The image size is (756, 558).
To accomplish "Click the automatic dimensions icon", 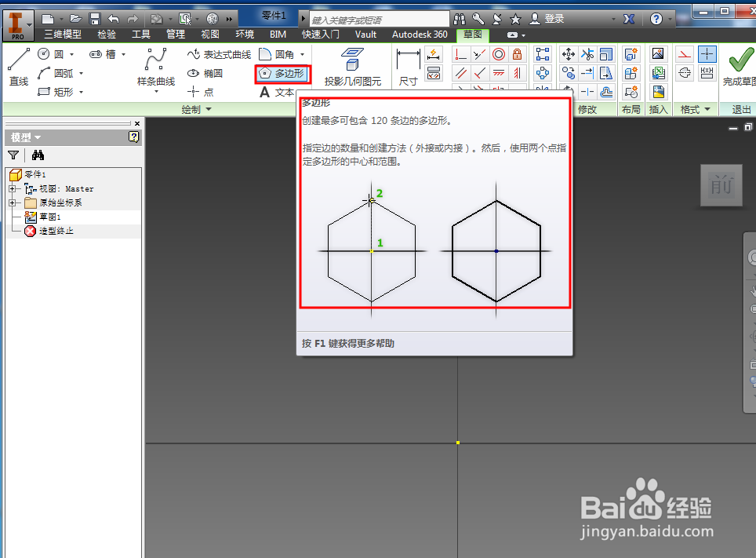I will (434, 54).
